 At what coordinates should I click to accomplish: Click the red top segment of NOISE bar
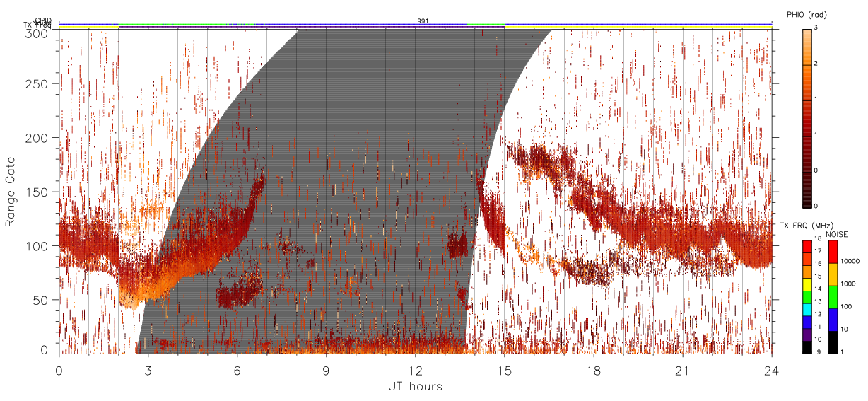pos(833,252)
